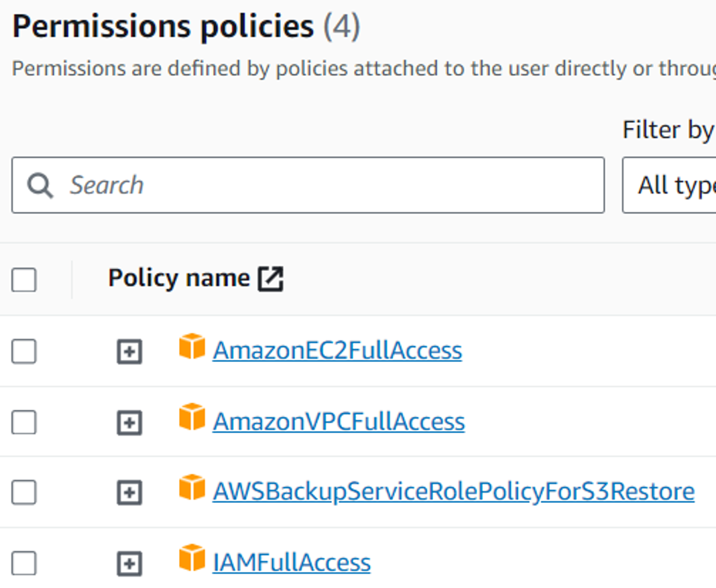Check the checkbox for IAMFullAccess
Viewport: 716px width, 588px height.
[24, 563]
